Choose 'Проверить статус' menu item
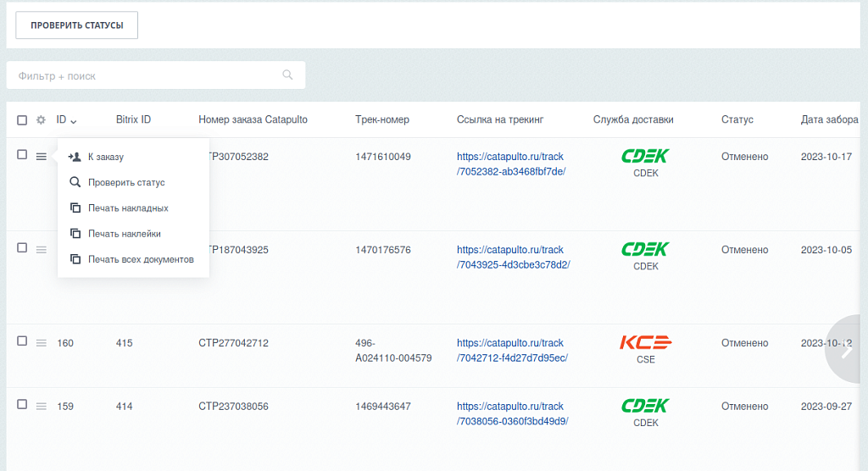 (125, 182)
